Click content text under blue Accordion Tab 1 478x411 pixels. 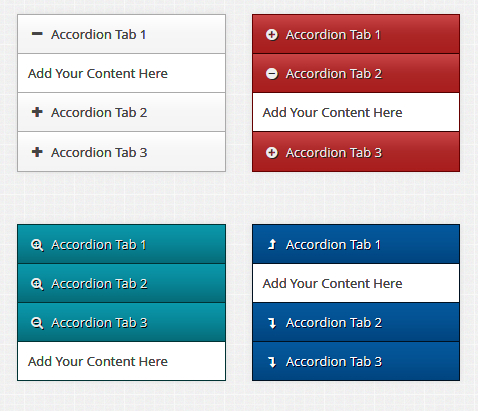[332, 283]
